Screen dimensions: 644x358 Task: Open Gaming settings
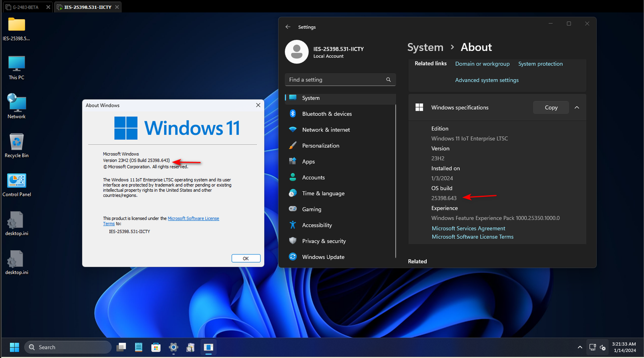[340, 209]
